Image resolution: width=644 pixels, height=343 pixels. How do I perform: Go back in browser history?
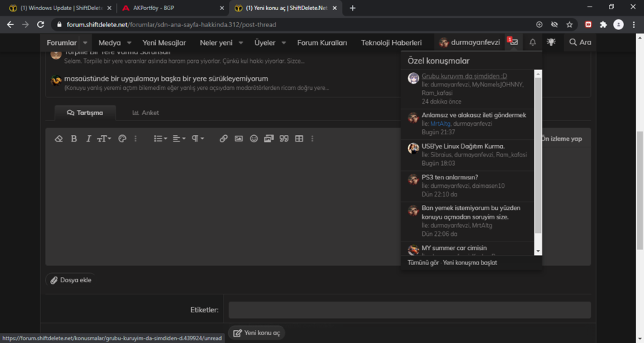click(x=10, y=24)
